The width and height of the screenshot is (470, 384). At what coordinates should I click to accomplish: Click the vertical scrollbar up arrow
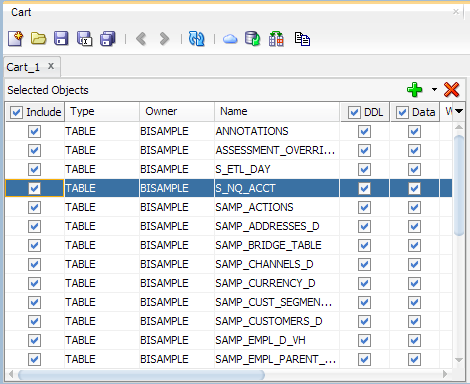click(x=459, y=127)
